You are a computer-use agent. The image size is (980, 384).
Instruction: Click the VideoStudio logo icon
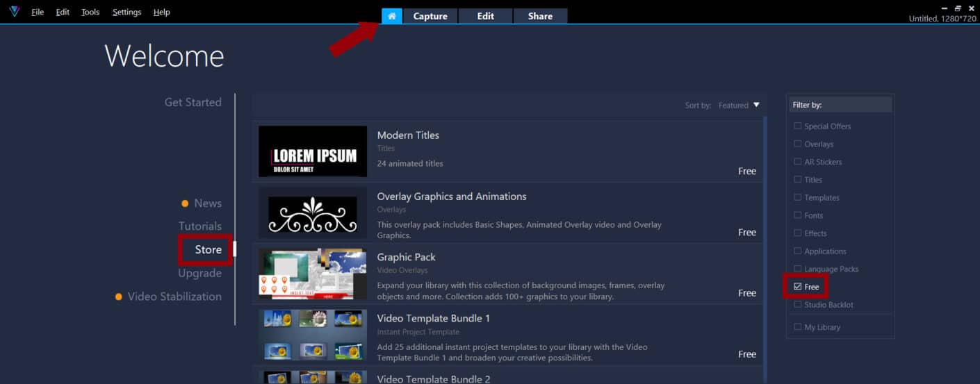15,12
